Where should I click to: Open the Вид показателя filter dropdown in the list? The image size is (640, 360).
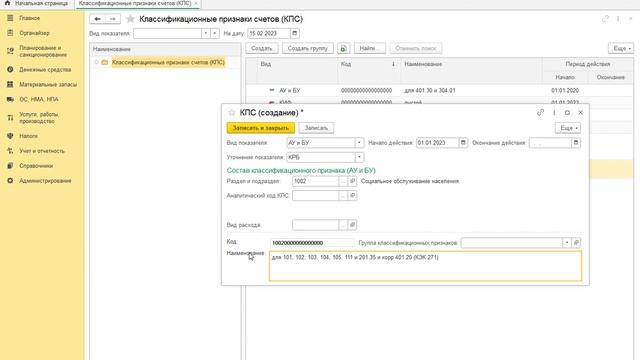point(206,33)
